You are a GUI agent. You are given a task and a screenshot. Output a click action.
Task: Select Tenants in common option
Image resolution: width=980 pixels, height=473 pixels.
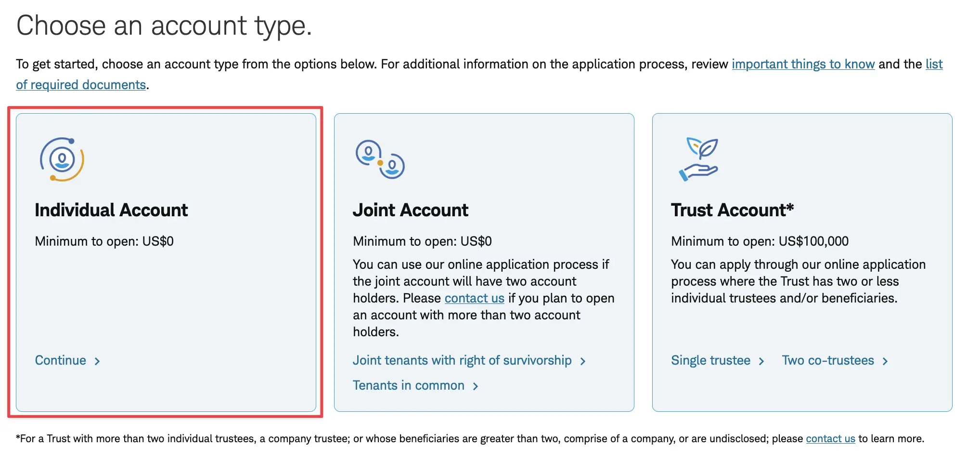[408, 385]
